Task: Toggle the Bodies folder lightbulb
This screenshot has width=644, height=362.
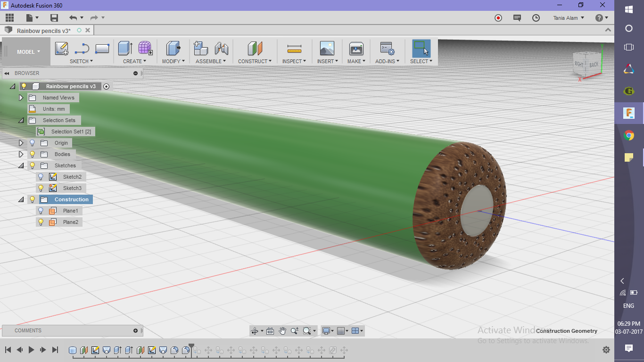Action: tap(33, 154)
